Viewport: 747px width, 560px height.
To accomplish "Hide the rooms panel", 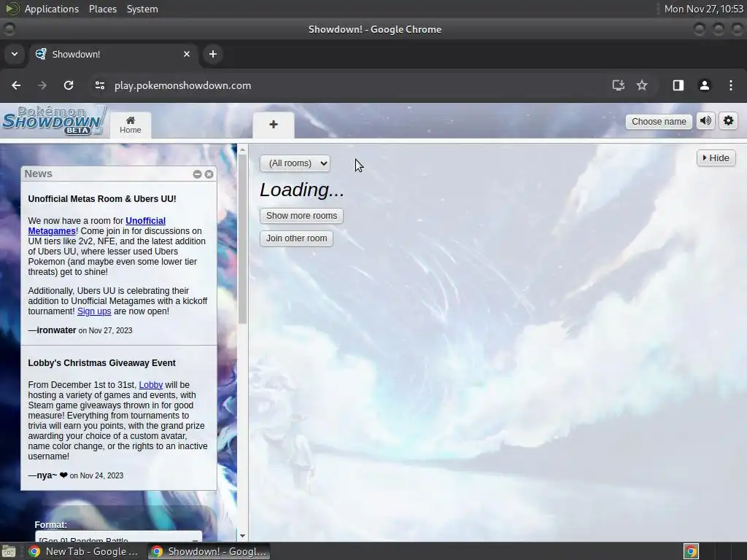I will tap(716, 158).
